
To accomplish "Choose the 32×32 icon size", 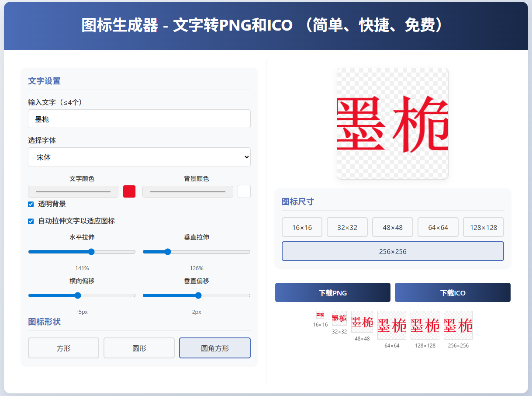I will [347, 227].
